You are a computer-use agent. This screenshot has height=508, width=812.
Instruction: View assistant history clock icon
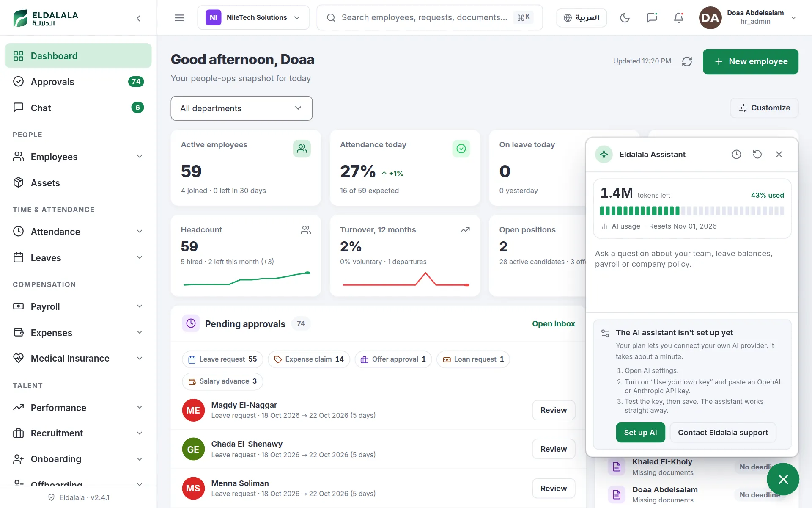pyautogui.click(x=736, y=155)
